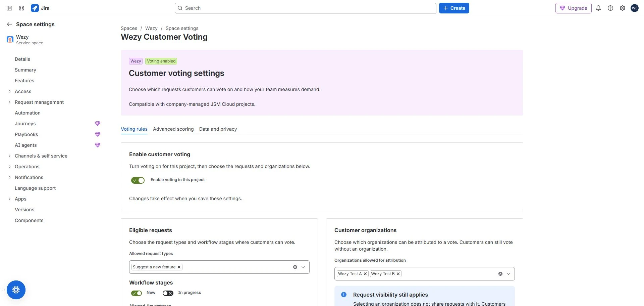Open Language support in the sidebar

coord(35,188)
